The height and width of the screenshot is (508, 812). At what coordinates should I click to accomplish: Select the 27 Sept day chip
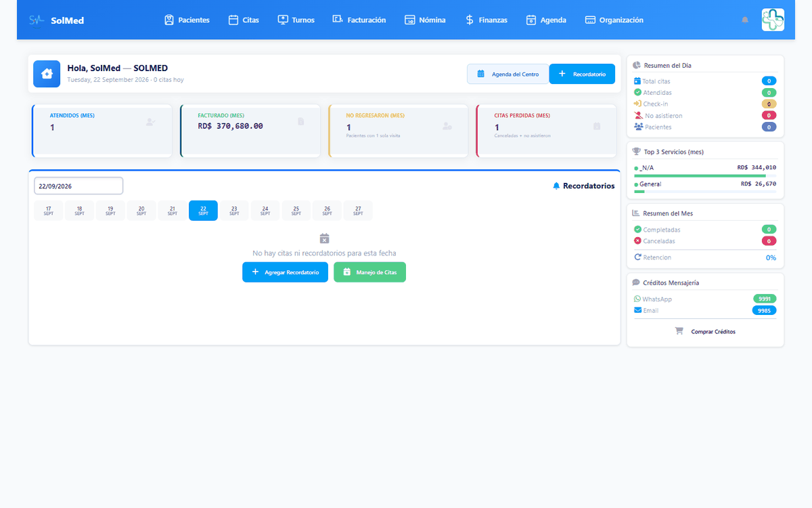358,211
